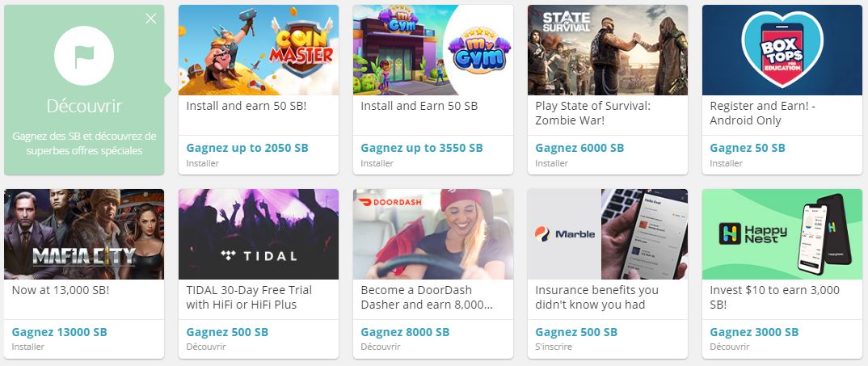The height and width of the screenshot is (366, 868).
Task: Click Gagnez up to 2050 SB link
Action: coord(247,148)
